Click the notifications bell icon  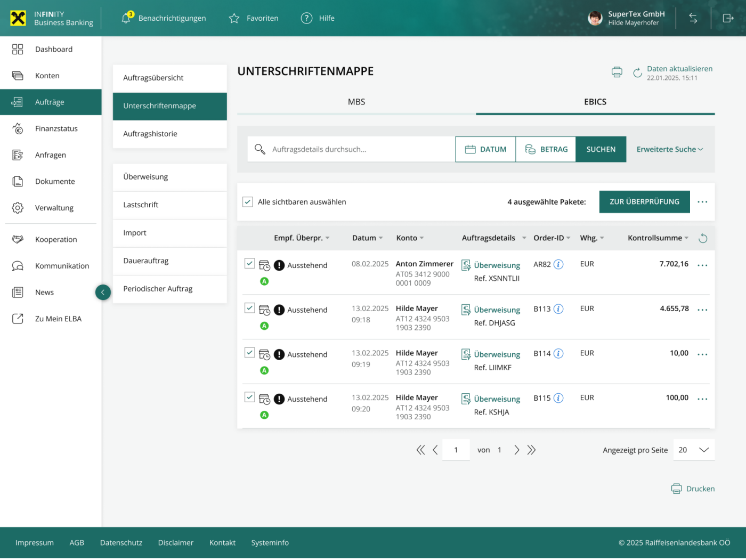[x=126, y=18]
